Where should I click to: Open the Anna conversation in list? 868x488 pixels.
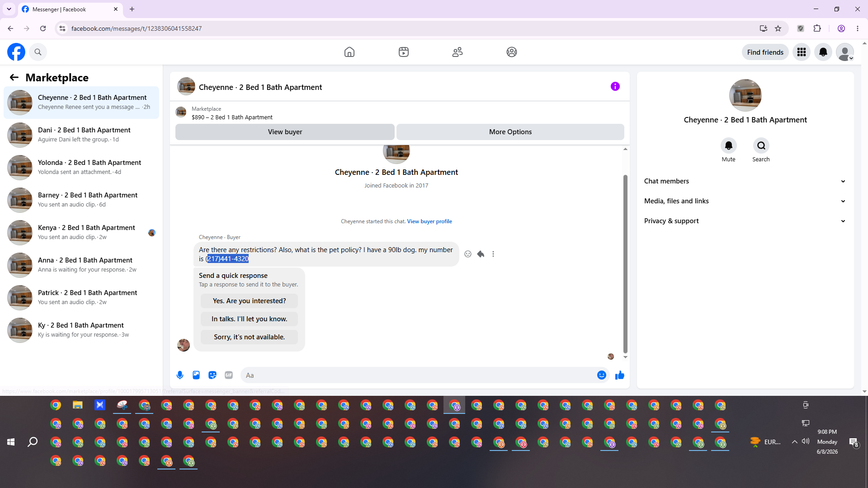click(x=81, y=265)
